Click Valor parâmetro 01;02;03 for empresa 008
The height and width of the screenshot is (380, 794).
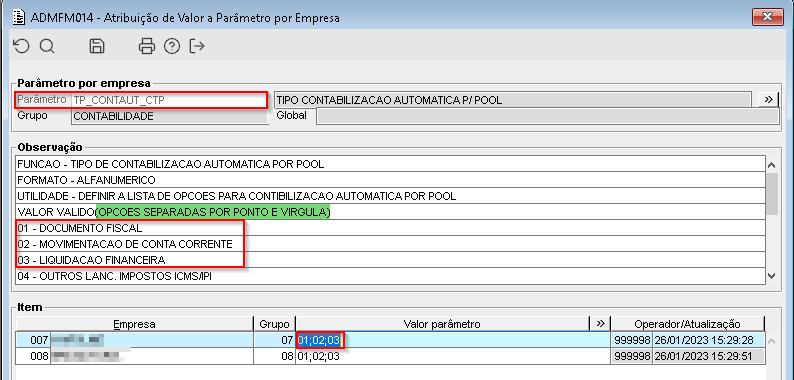[x=453, y=356]
